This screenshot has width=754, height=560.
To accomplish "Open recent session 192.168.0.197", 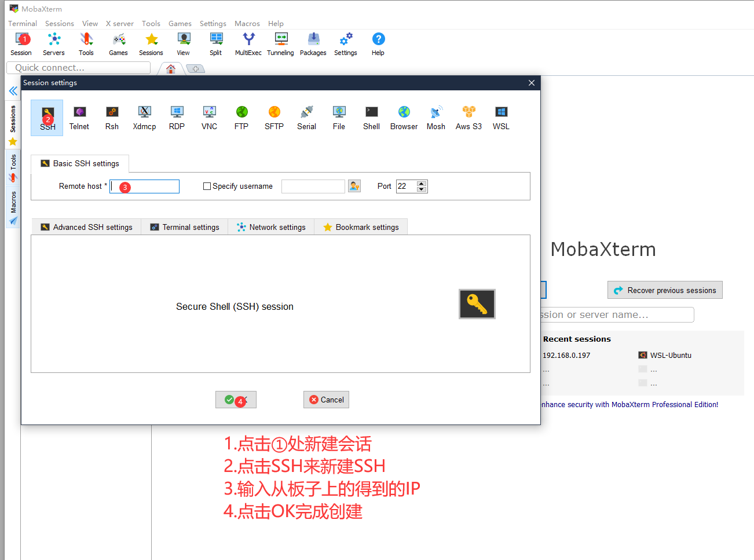I will [566, 356].
